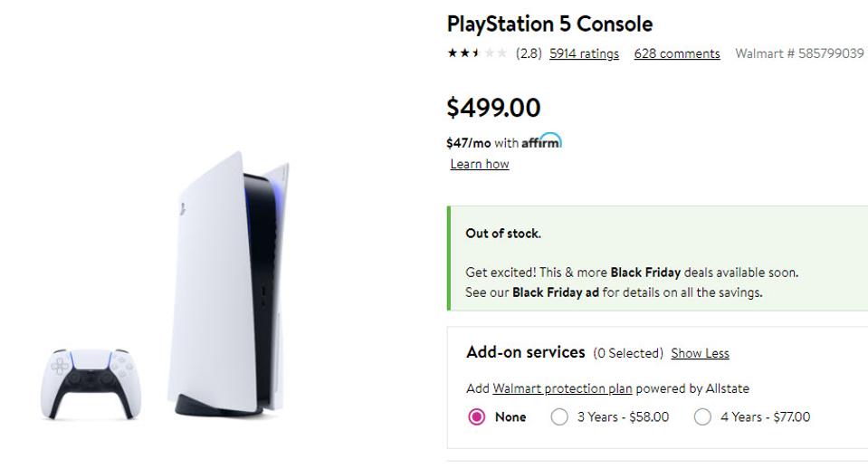Image resolution: width=868 pixels, height=469 pixels.
Task: Click the Black Friday ad link
Action: pyautogui.click(x=555, y=292)
